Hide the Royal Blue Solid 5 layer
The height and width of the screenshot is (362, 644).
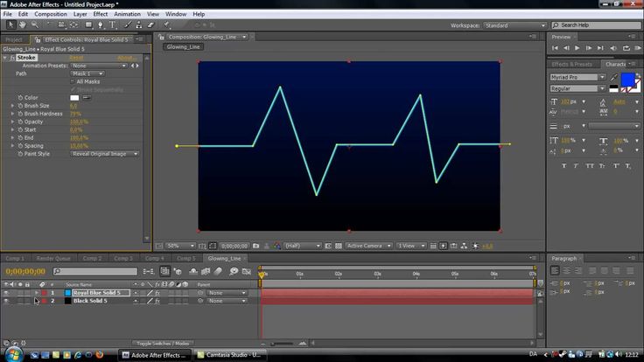7,293
